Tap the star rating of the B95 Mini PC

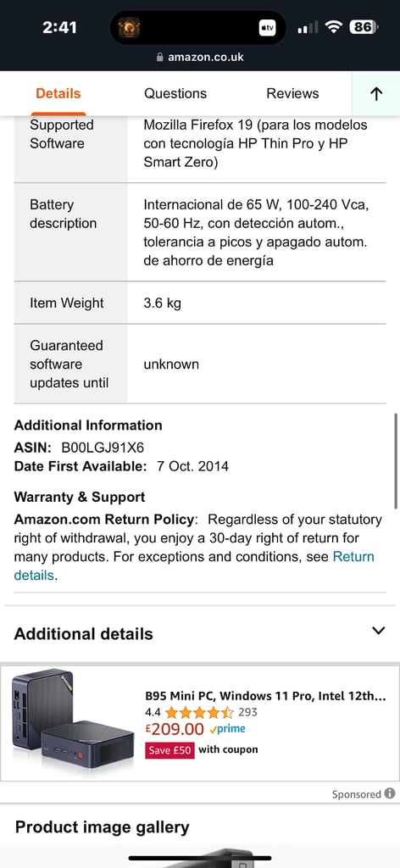pos(199,712)
